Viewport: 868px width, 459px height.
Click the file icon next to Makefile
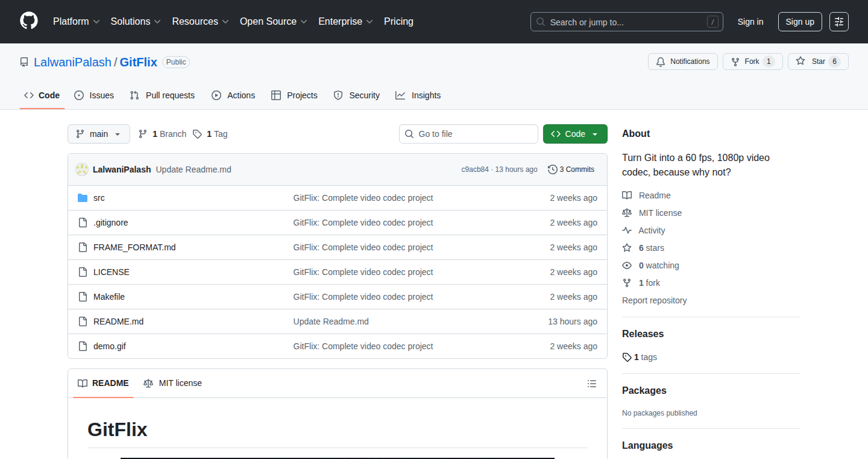83,297
